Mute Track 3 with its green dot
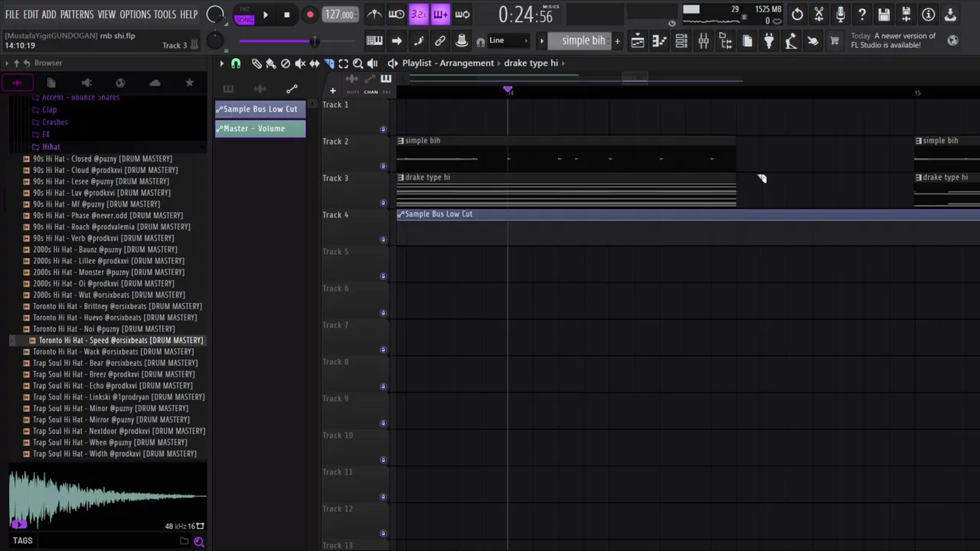 point(384,203)
